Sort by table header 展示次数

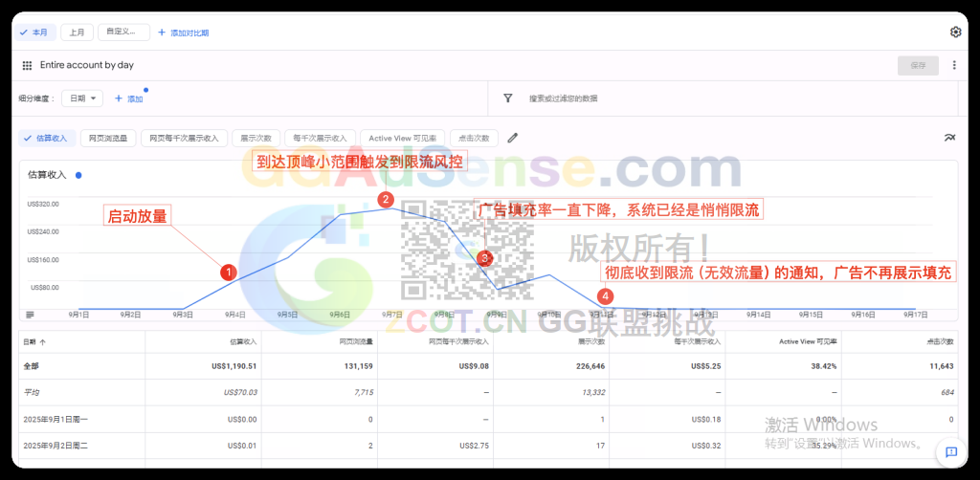click(592, 341)
